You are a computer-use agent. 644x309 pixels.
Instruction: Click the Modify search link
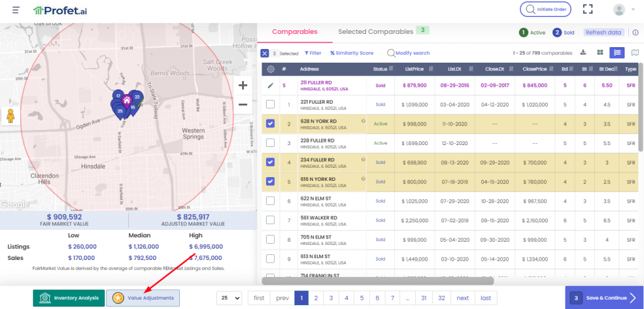[x=409, y=53]
